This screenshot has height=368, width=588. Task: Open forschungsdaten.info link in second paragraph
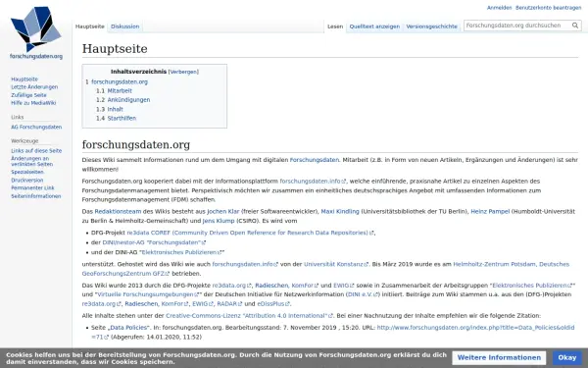coord(313,182)
